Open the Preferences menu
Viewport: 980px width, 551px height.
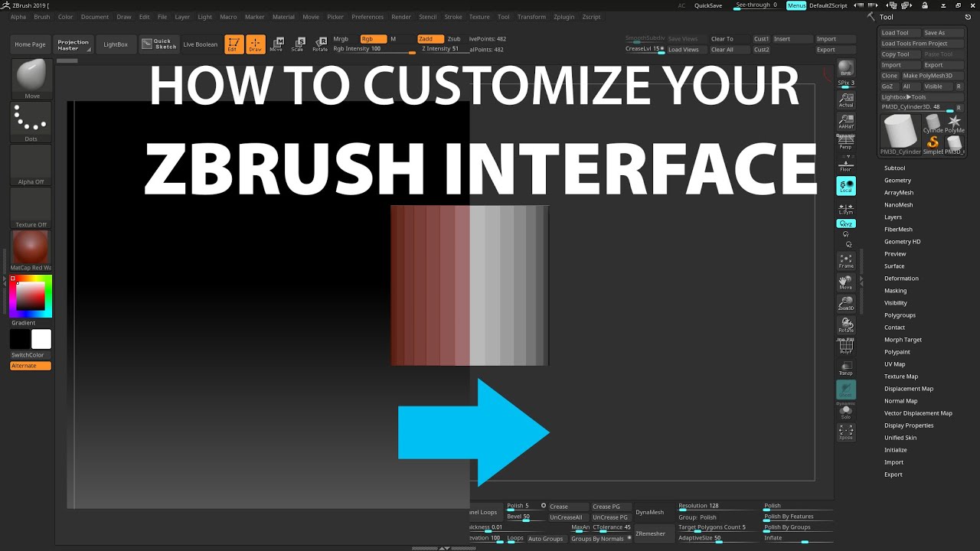click(367, 17)
